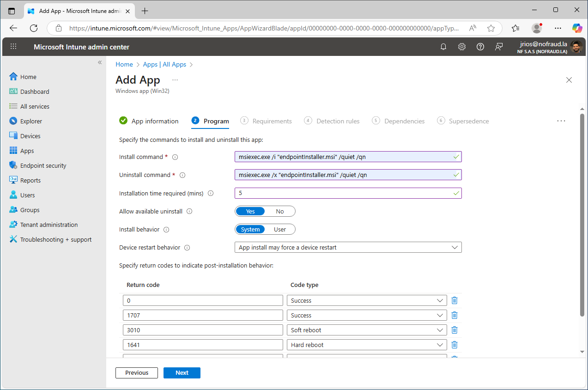The width and height of the screenshot is (588, 390).
Task: Go to the Detection rules step
Action: tap(332, 121)
